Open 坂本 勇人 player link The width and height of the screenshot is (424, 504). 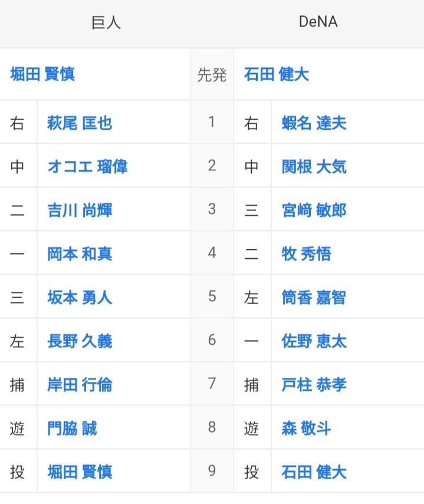80,297
